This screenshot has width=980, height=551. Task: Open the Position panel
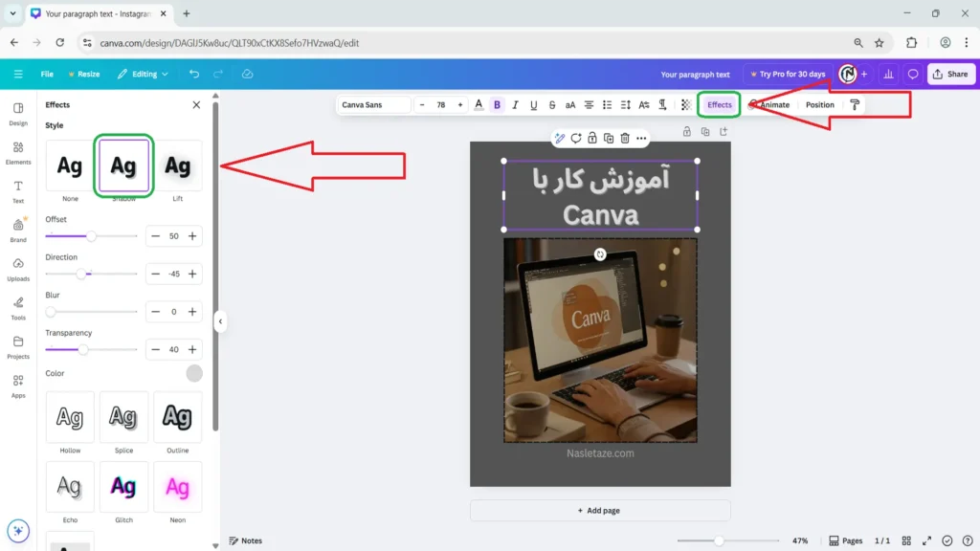[x=820, y=105]
